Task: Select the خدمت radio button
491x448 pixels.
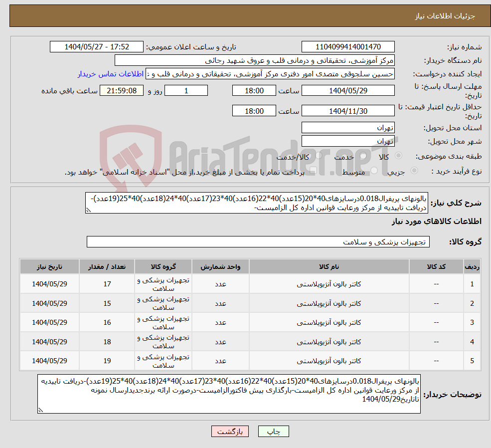Action: [363, 157]
